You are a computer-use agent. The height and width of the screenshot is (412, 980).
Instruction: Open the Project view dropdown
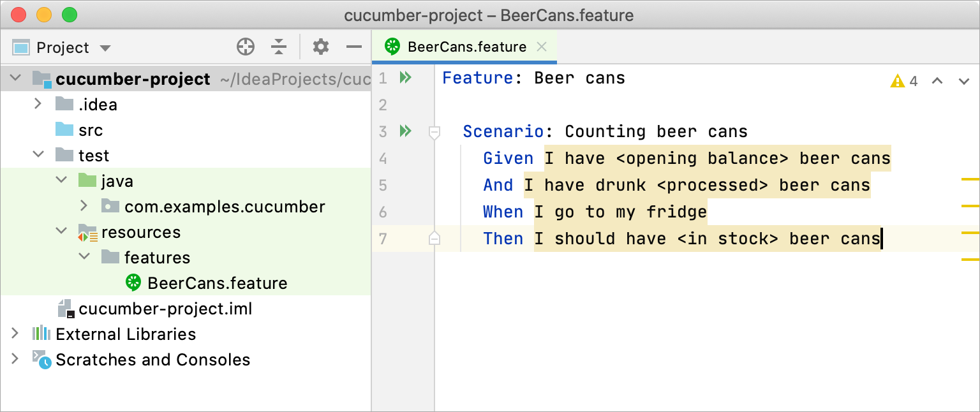click(105, 48)
